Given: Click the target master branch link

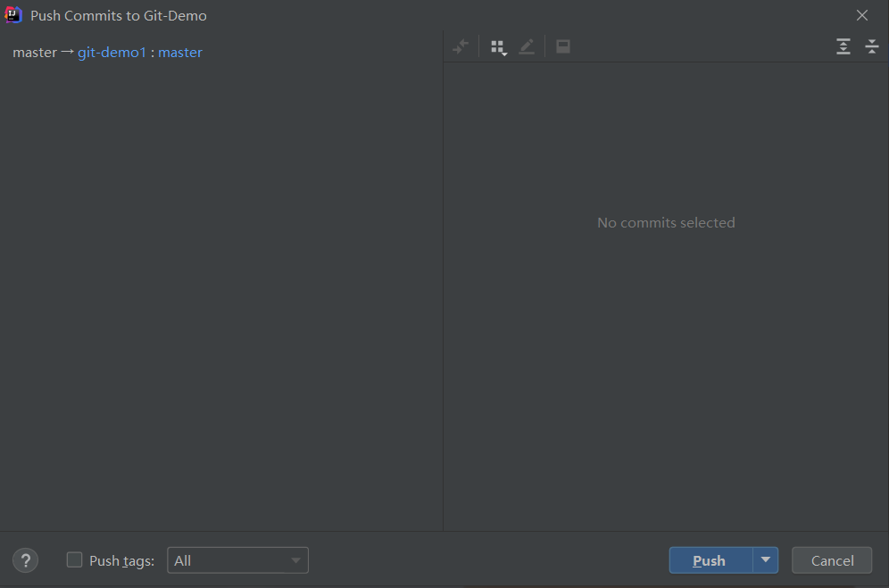Looking at the screenshot, I should click(180, 52).
